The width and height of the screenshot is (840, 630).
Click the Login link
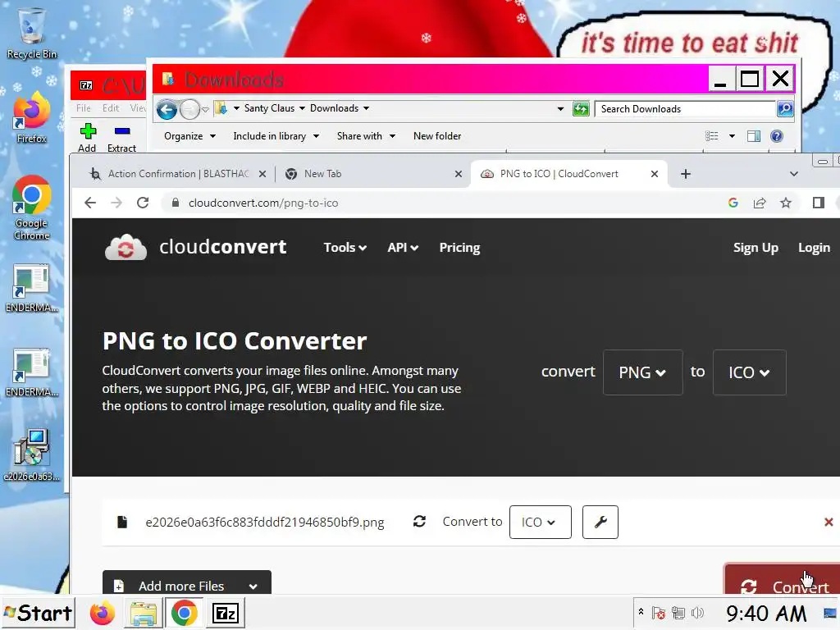coord(814,248)
